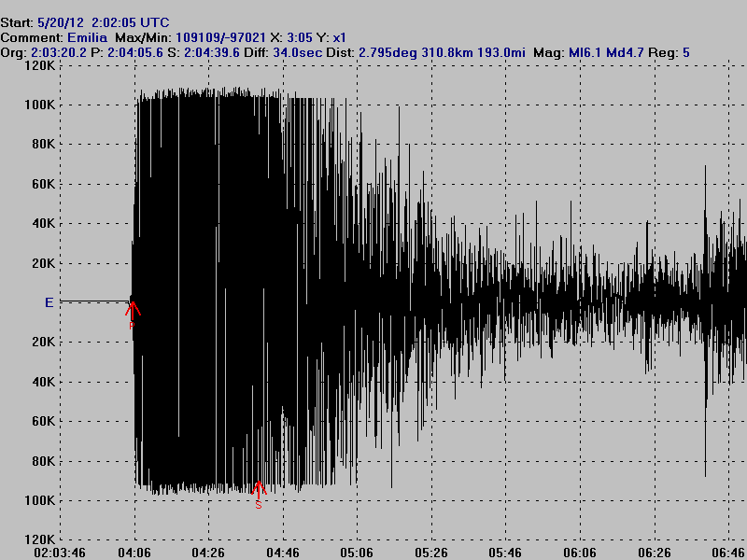Click the top 120K amplitude label
The height and width of the screenshot is (560, 747).
(39, 65)
